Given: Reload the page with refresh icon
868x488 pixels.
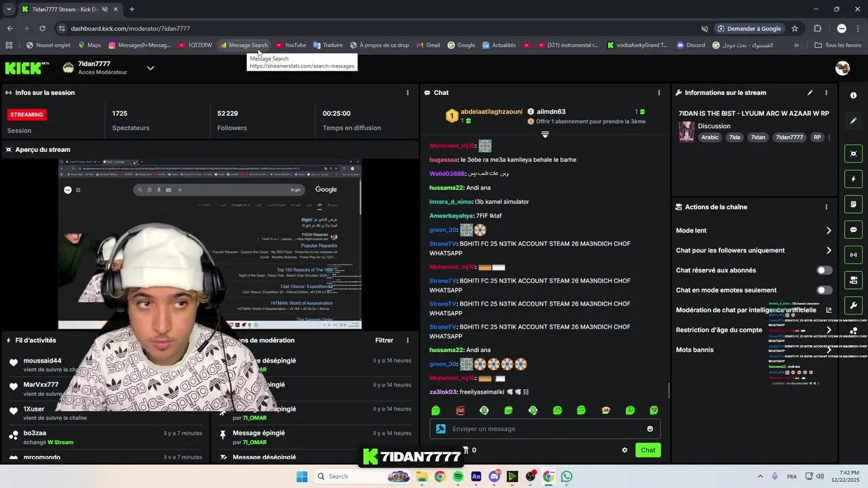Looking at the screenshot, I should click(42, 28).
